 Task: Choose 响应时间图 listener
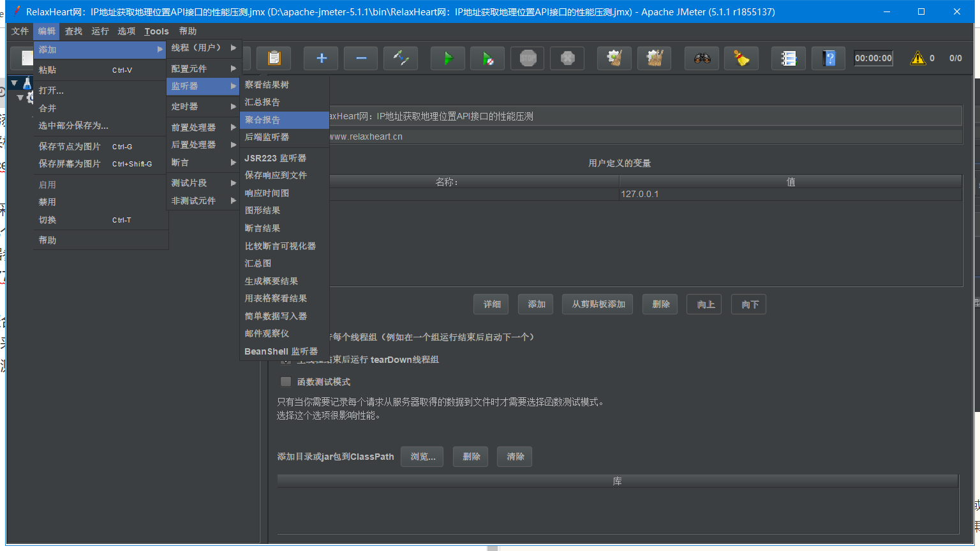point(285,193)
